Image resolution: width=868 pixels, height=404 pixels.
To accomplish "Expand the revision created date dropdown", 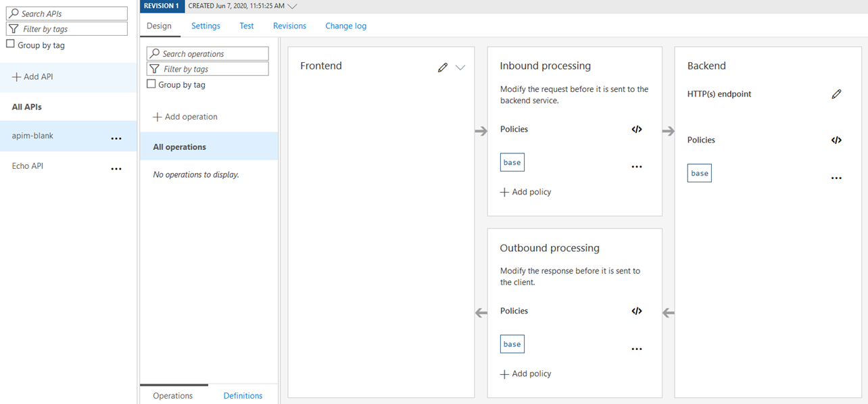I will tap(292, 6).
